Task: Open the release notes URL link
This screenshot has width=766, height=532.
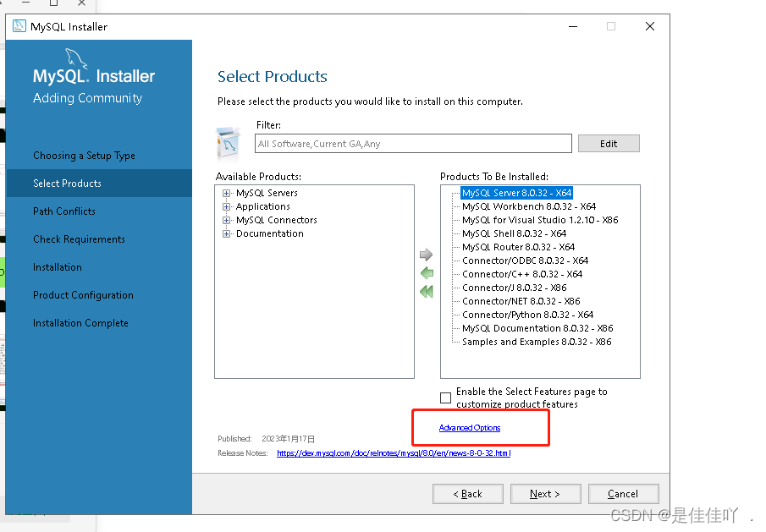Action: click(394, 453)
